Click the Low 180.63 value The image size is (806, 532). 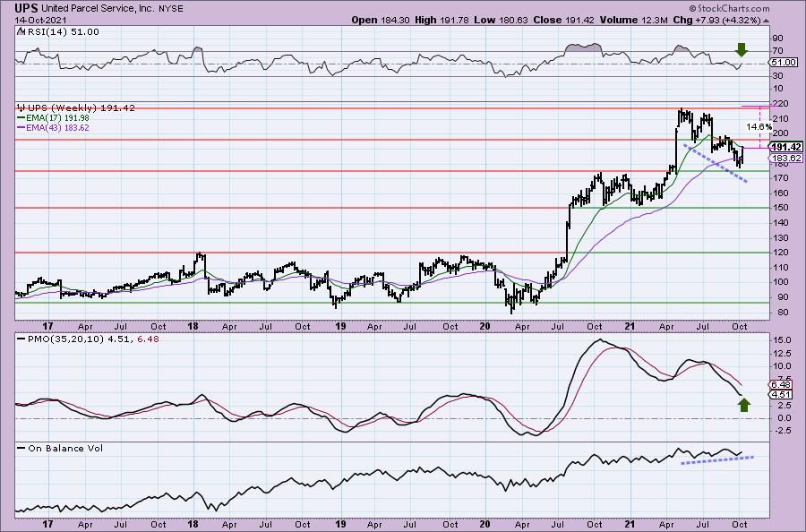[x=502, y=20]
